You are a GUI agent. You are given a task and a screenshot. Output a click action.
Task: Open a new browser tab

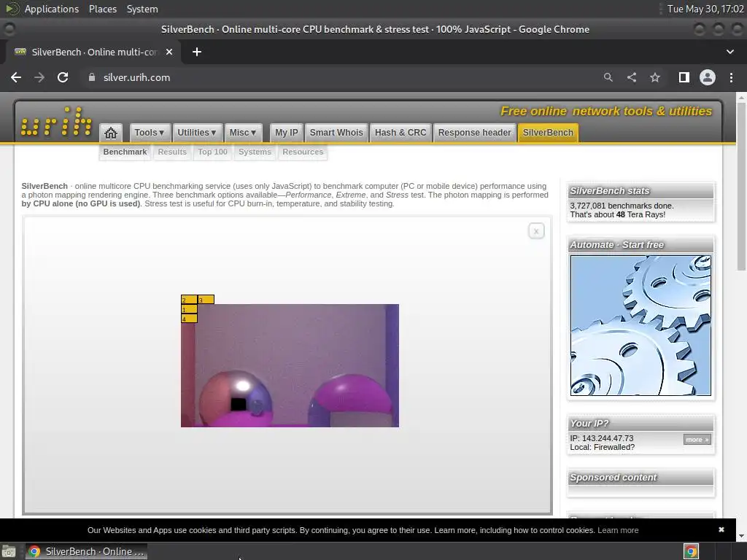tap(197, 52)
